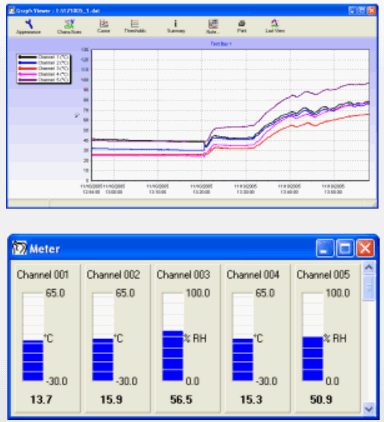Click the Print toolbar icon

(x=242, y=26)
